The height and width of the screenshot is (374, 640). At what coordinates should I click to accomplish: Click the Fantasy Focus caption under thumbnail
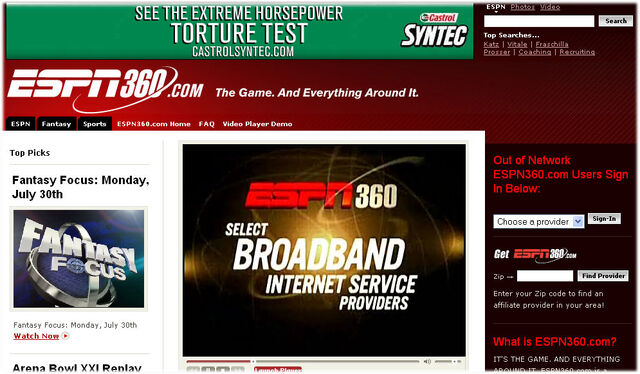(x=75, y=325)
